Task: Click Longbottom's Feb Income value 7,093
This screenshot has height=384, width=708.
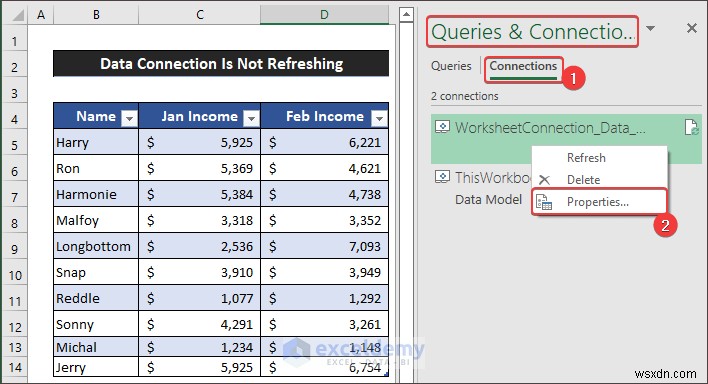Action: click(x=325, y=246)
